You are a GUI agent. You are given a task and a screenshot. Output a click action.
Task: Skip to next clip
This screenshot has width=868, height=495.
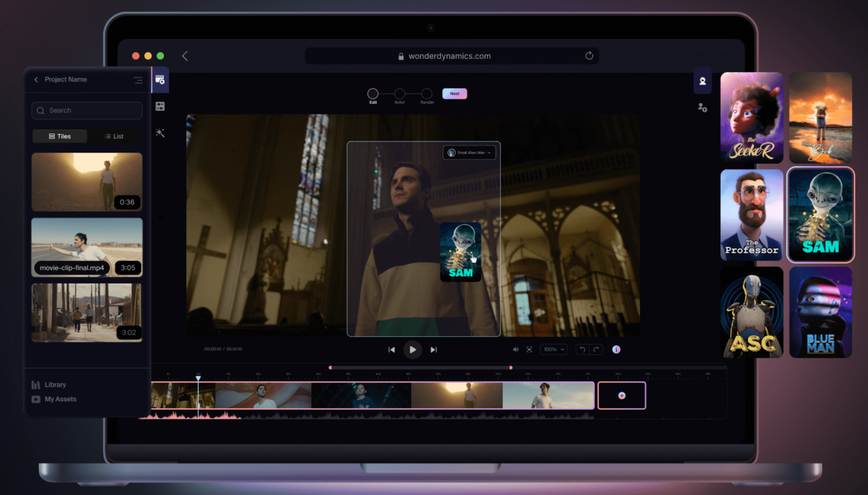tap(434, 350)
